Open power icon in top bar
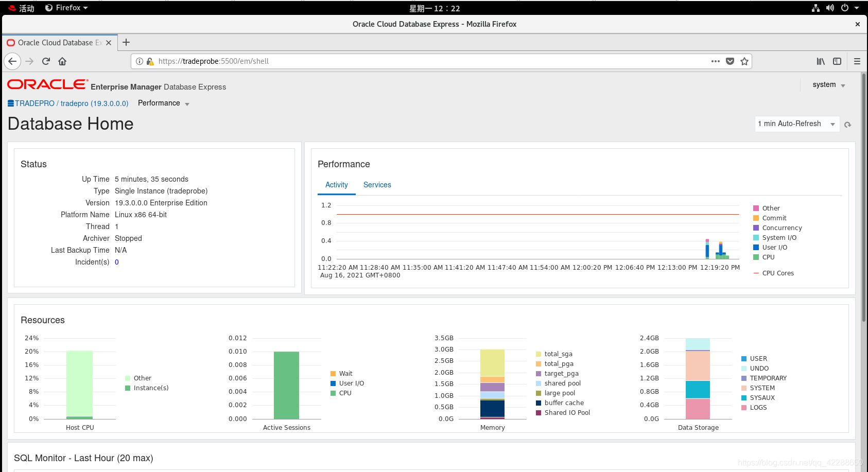868x472 pixels. [845, 8]
